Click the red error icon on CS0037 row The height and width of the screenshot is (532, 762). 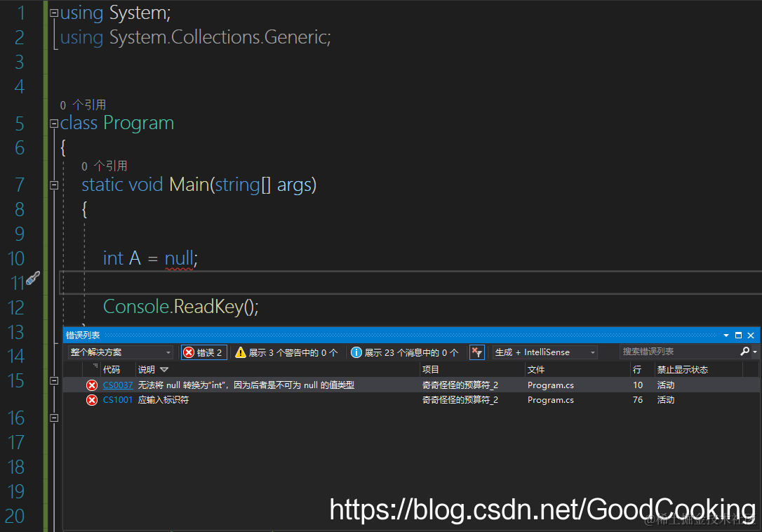(x=92, y=385)
